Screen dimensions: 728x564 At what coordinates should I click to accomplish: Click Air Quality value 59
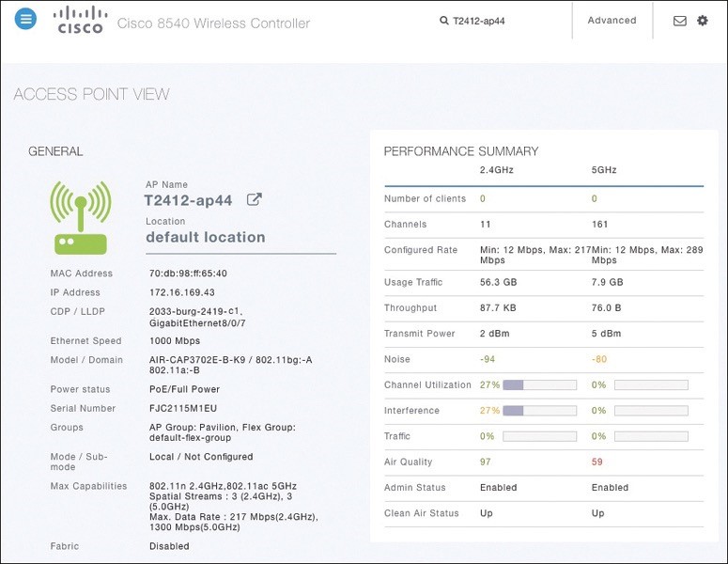pos(597,462)
